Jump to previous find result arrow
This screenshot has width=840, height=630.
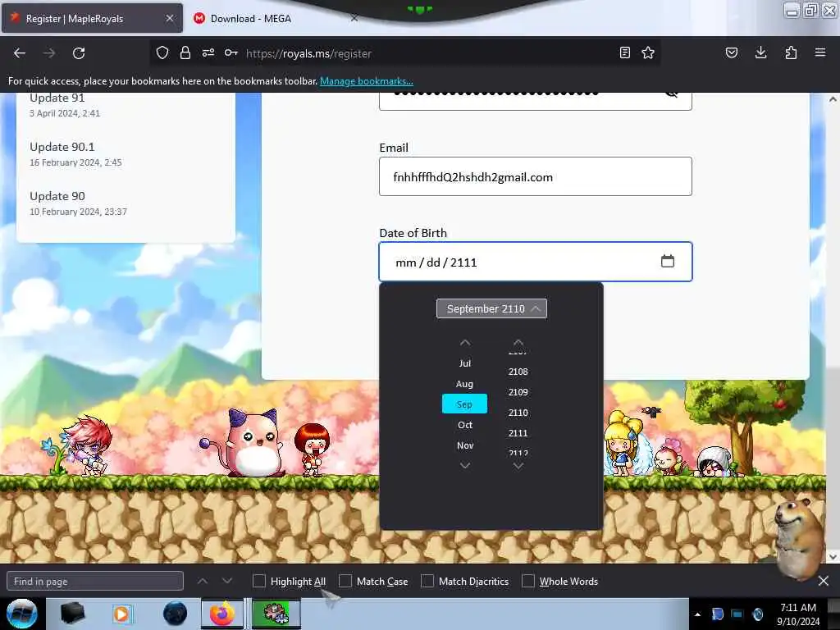tap(203, 581)
